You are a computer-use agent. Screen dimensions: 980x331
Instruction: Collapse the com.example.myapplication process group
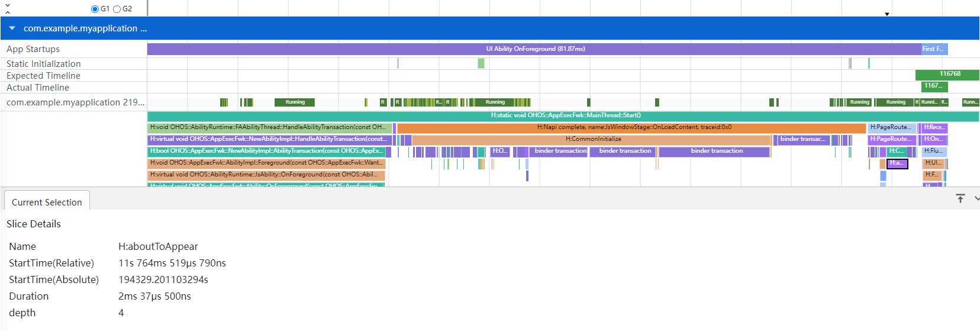(12, 28)
